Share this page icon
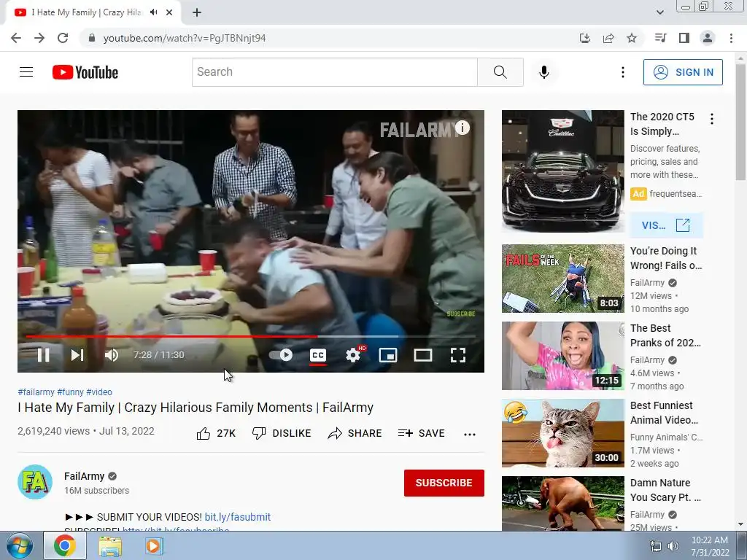The image size is (747, 560). pos(608,38)
